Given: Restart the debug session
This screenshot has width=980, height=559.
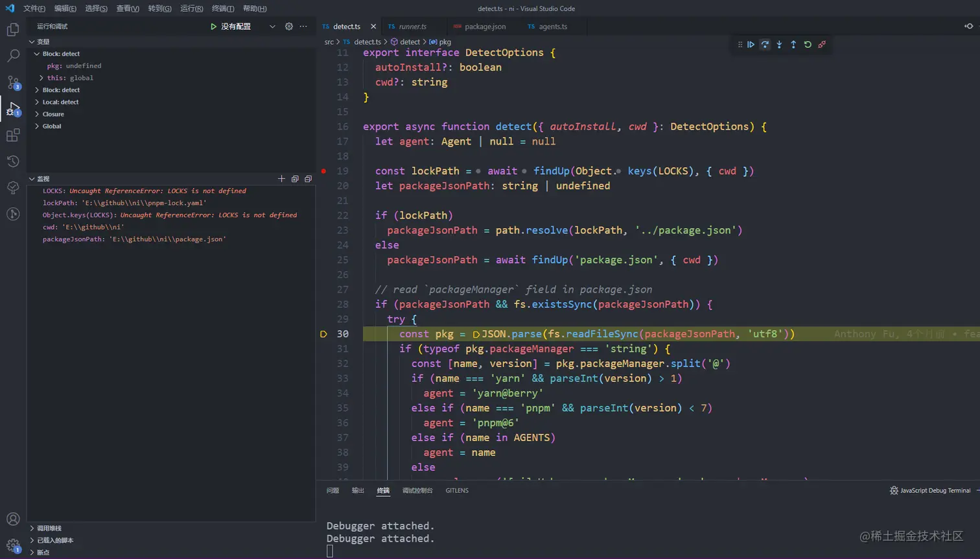Looking at the screenshot, I should (x=808, y=45).
